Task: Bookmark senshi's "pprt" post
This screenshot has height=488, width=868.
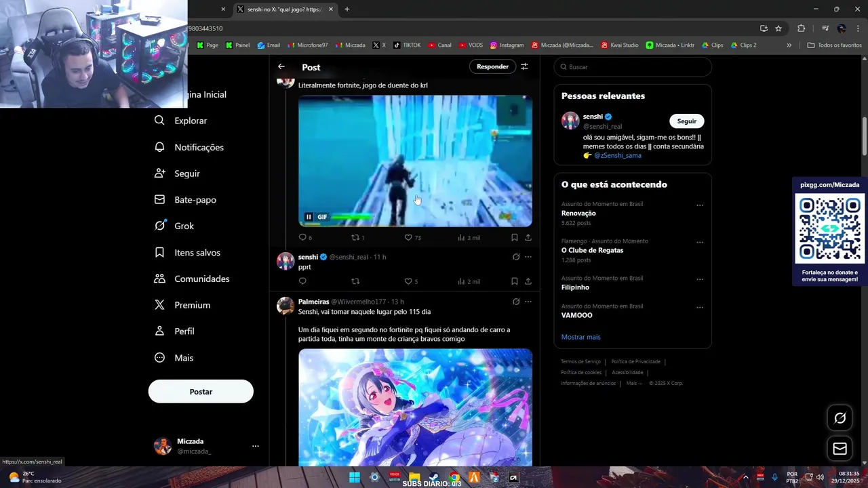Action: coord(514,281)
